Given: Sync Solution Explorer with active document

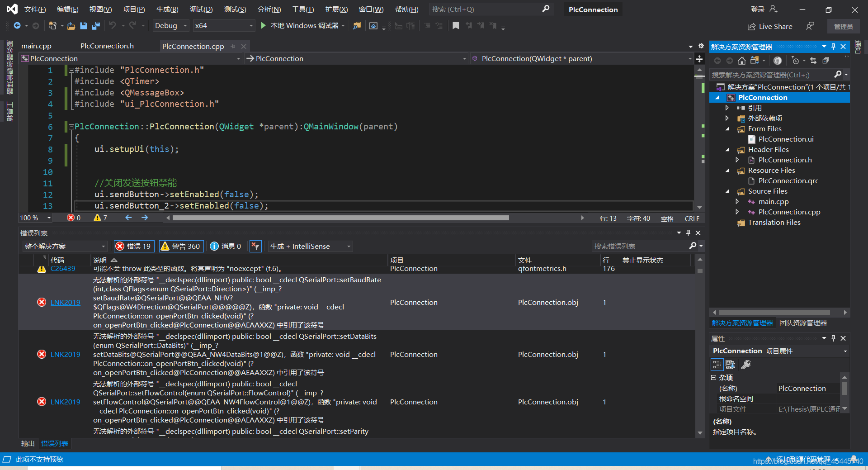Looking at the screenshot, I should (813, 60).
